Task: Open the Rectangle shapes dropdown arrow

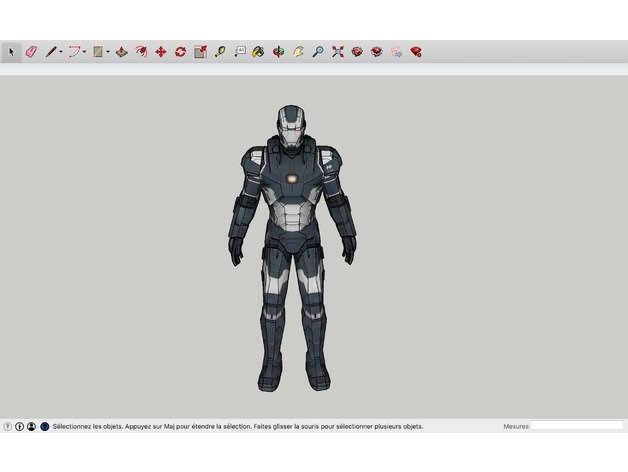Action: pyautogui.click(x=108, y=52)
